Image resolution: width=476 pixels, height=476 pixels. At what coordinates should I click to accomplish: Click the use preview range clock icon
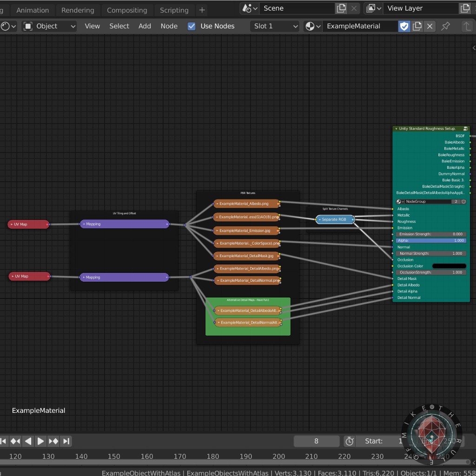coord(350,441)
